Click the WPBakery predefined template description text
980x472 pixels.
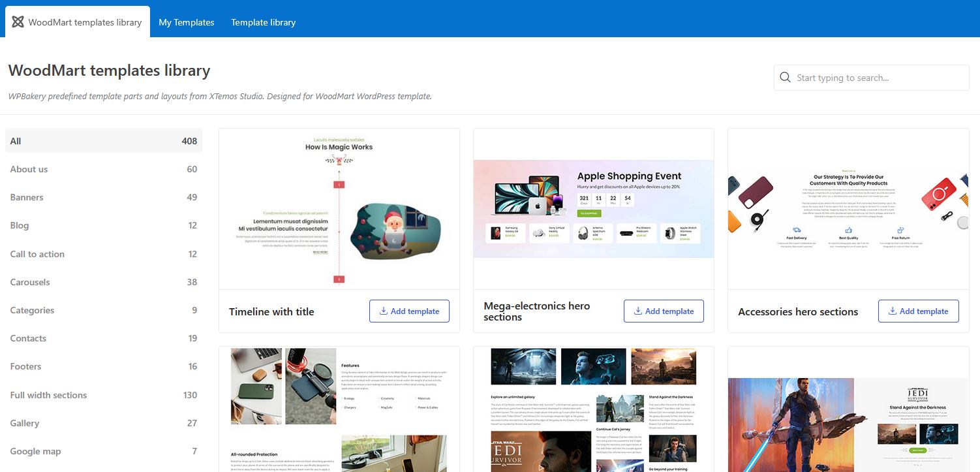pyautogui.click(x=220, y=96)
